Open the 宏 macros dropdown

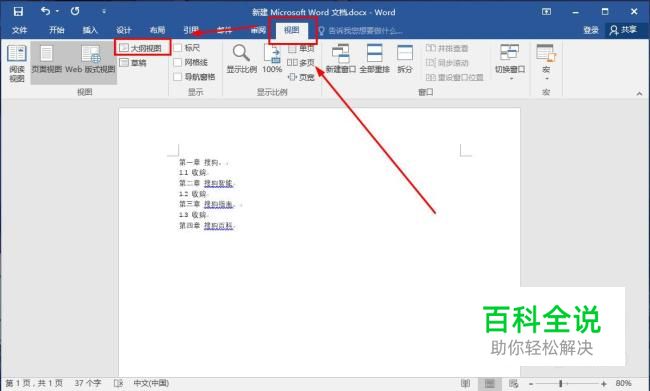[x=546, y=62]
